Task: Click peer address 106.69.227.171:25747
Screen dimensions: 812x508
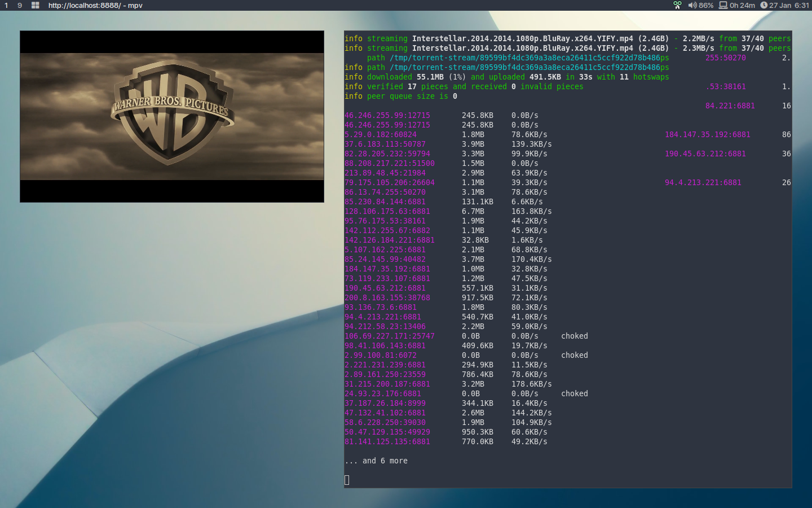Action: click(390, 336)
